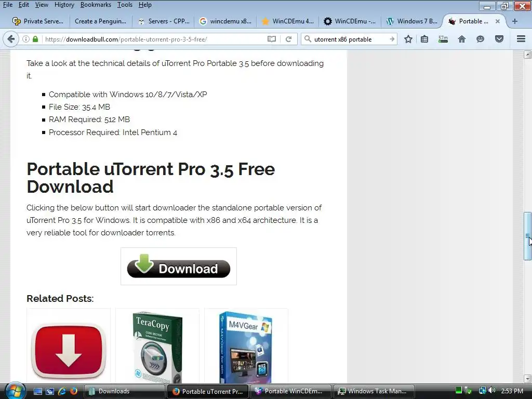Click the scrollbar down arrow
The width and height of the screenshot is (532, 399).
[527, 379]
